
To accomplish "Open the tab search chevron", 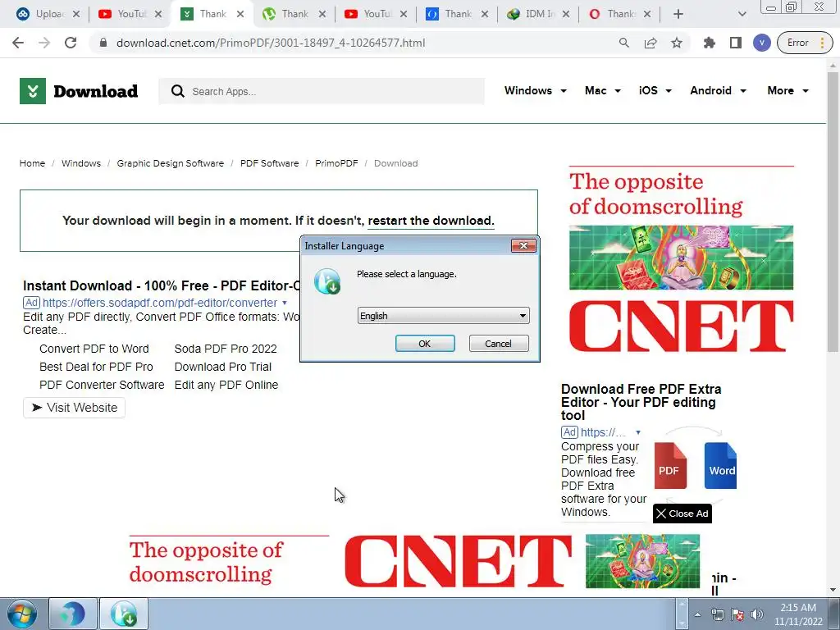I will (742, 14).
